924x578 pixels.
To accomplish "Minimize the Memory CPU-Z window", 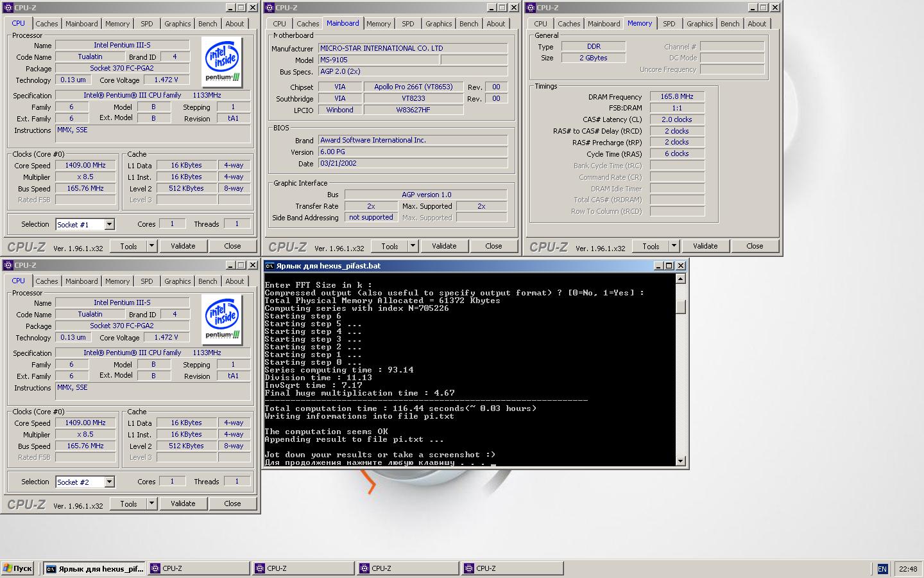I will [x=752, y=8].
